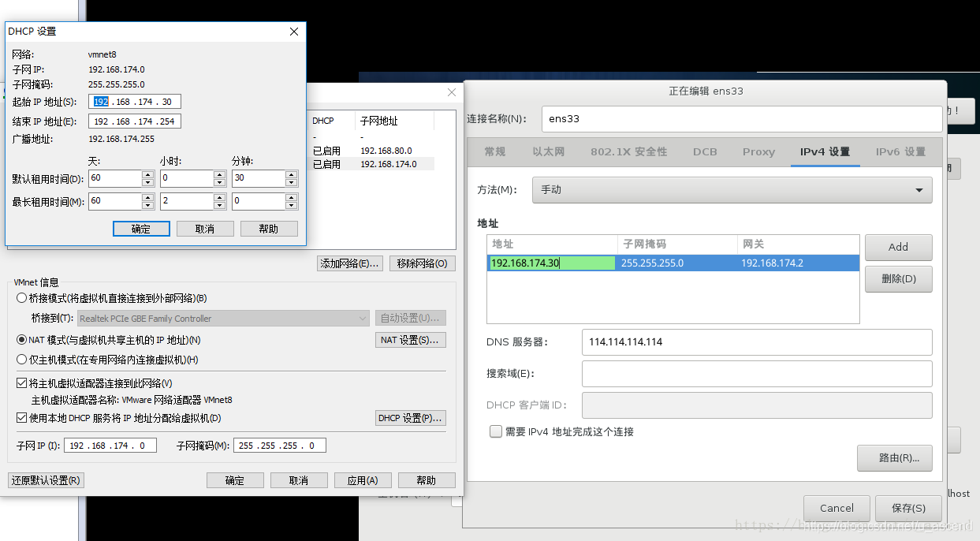Increase default lease hours spinner

point(219,174)
